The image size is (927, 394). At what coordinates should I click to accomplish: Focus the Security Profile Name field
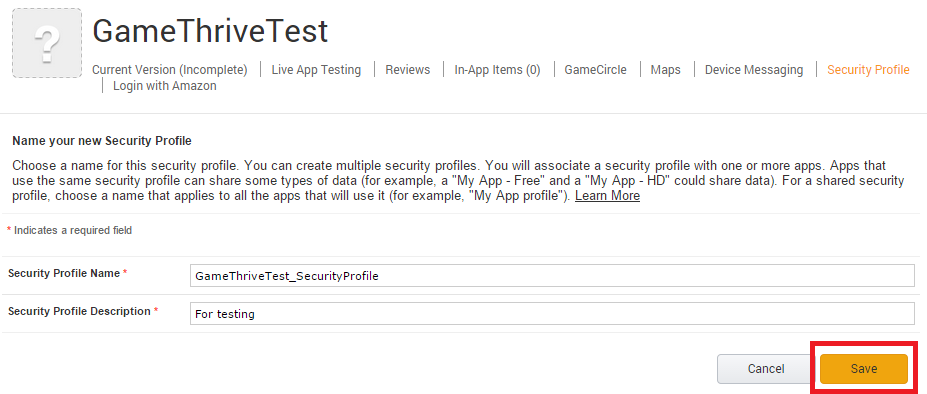[552, 276]
